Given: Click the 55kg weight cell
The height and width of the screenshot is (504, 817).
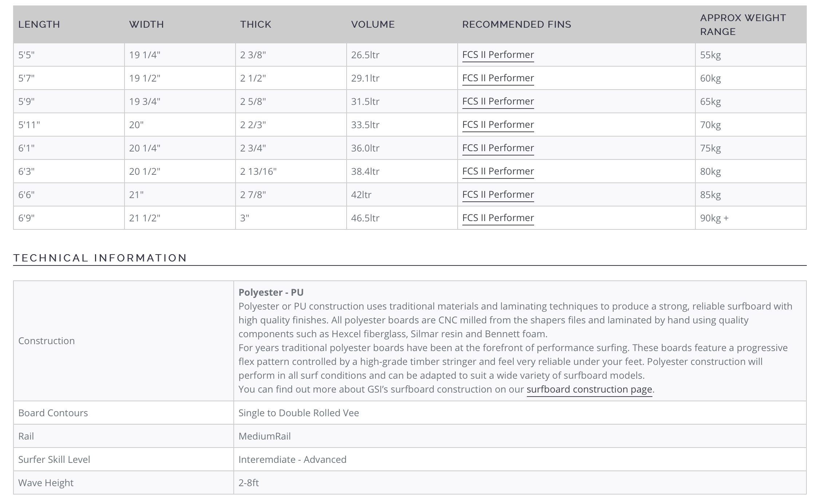Looking at the screenshot, I should tap(751, 55).
